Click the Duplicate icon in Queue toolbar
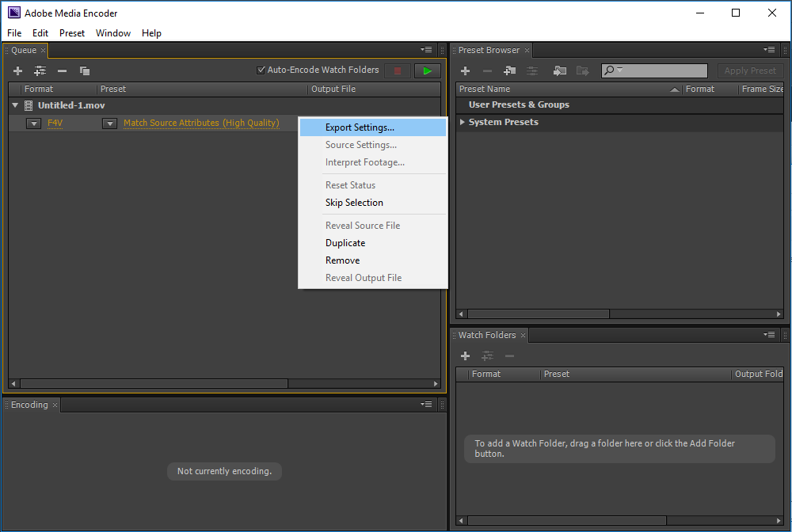Viewport: 792px width, 532px height. coord(85,70)
